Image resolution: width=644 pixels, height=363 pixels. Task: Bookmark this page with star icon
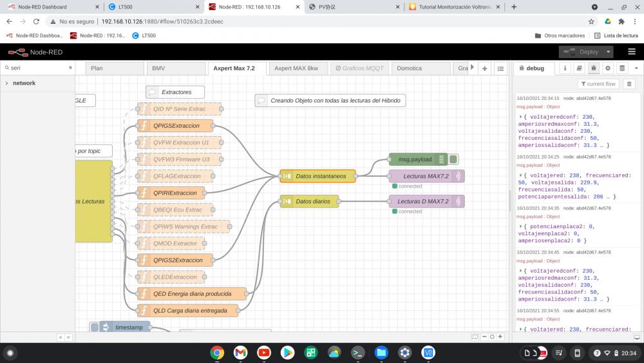coord(591,21)
